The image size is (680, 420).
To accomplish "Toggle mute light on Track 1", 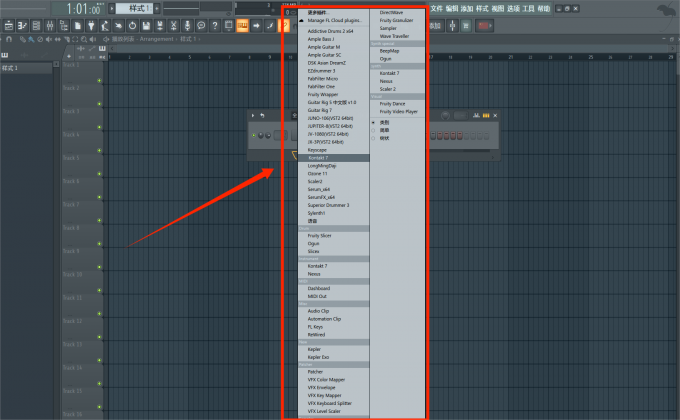I will click(x=99, y=81).
